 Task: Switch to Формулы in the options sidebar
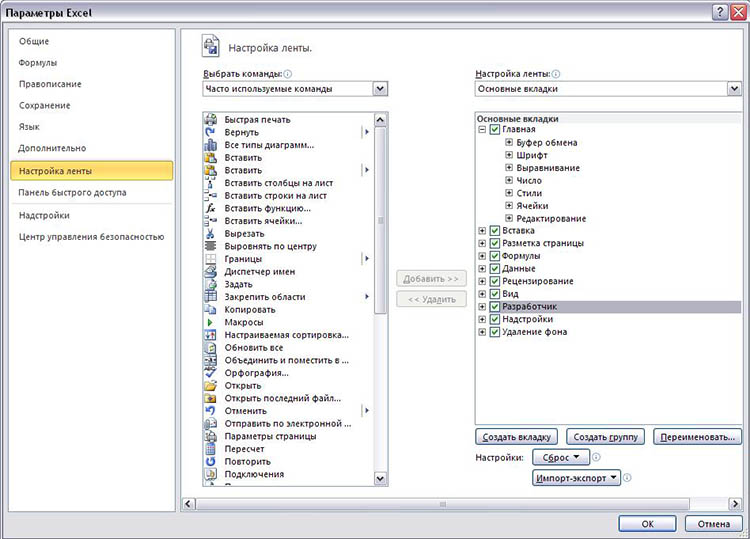38,63
